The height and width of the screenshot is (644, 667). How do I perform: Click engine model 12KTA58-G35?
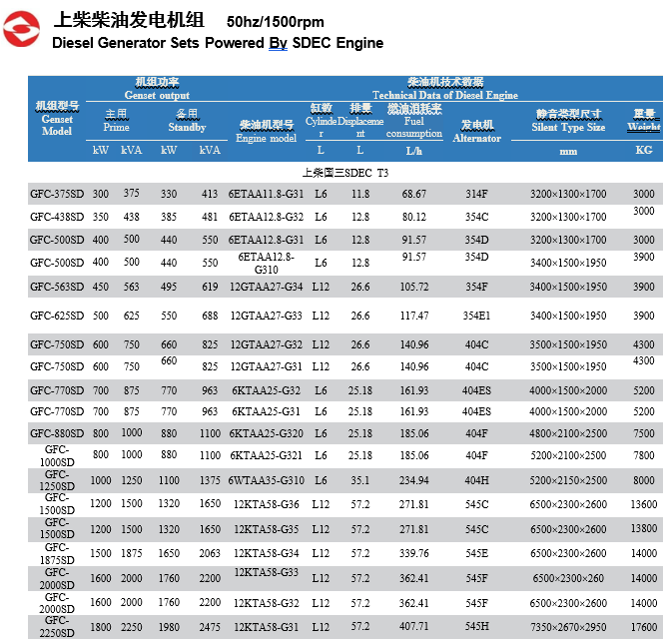tap(267, 529)
